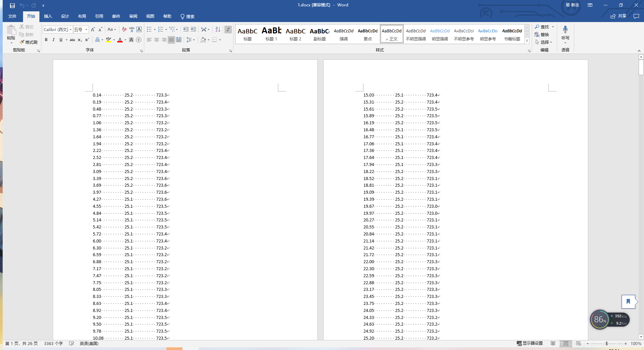Open the font size 五号 dropdown
The height and width of the screenshot is (350, 644).
[x=86, y=29]
